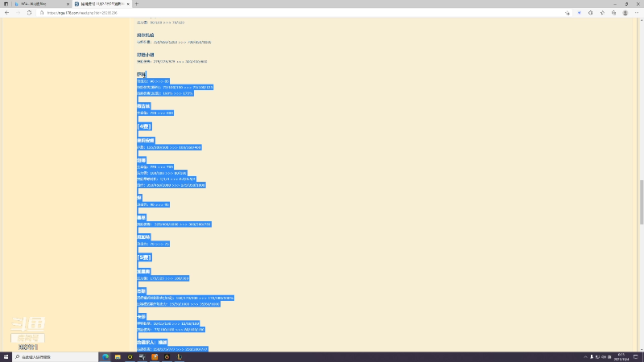Open the user profile avatar
The image size is (644, 362).
click(x=625, y=13)
